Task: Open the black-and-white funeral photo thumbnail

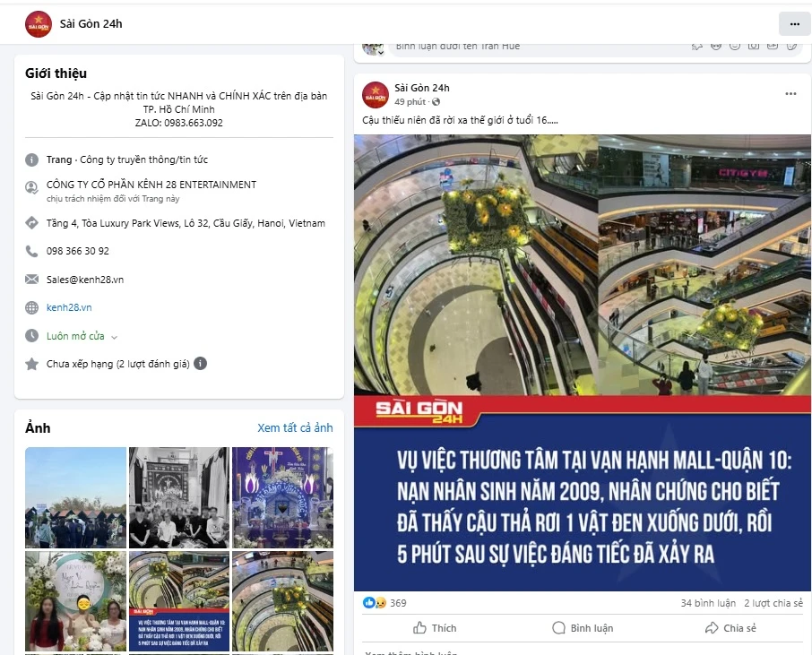Action: pos(178,497)
